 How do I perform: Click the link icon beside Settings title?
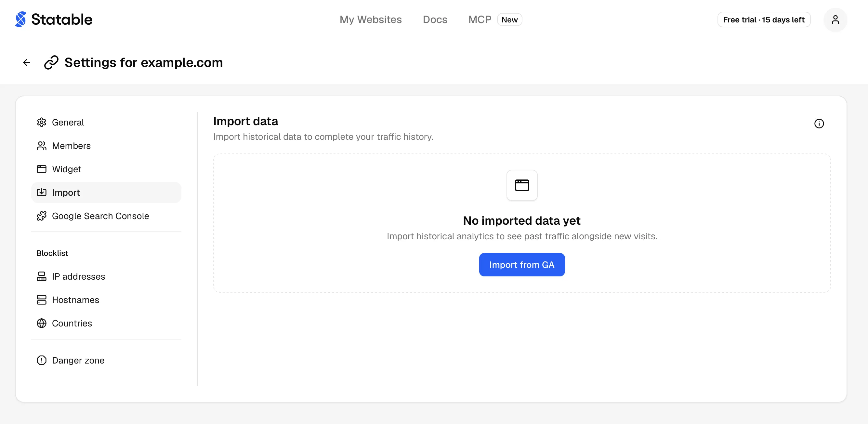[51, 62]
